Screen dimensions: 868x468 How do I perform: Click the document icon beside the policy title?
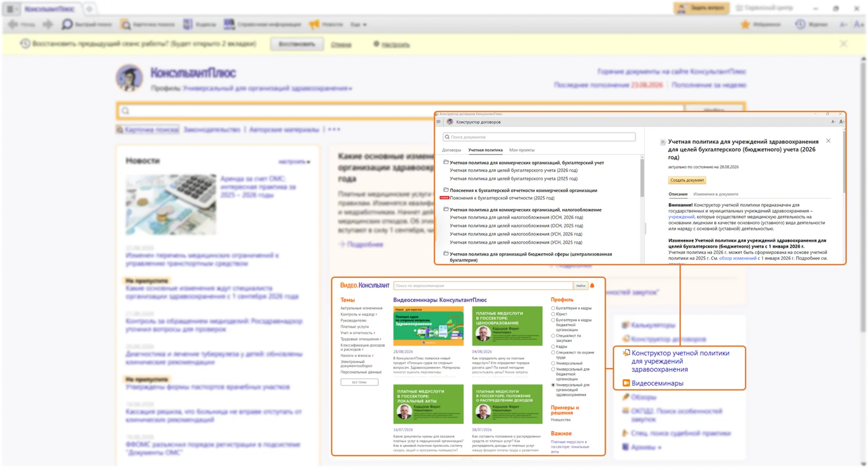(663, 142)
